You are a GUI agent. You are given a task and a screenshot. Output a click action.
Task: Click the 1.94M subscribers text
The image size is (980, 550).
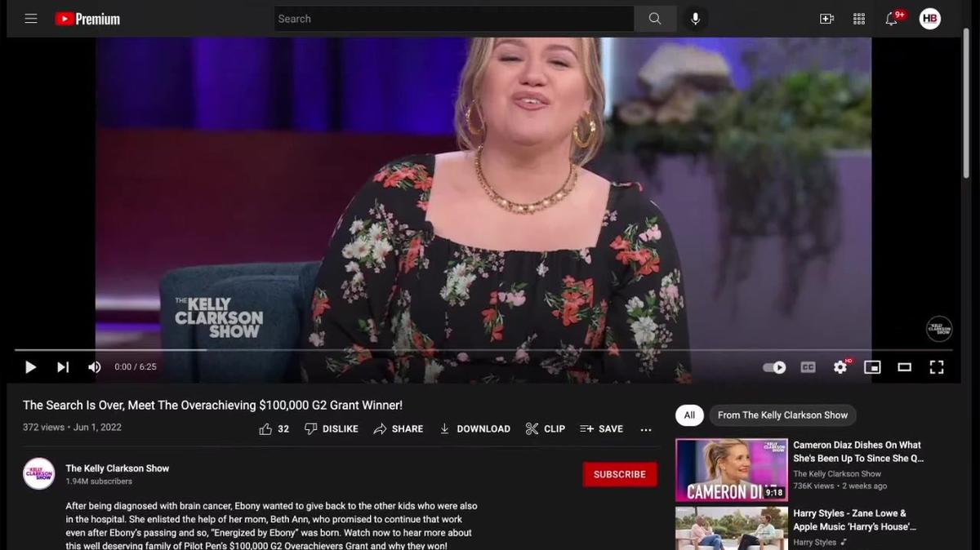99,481
